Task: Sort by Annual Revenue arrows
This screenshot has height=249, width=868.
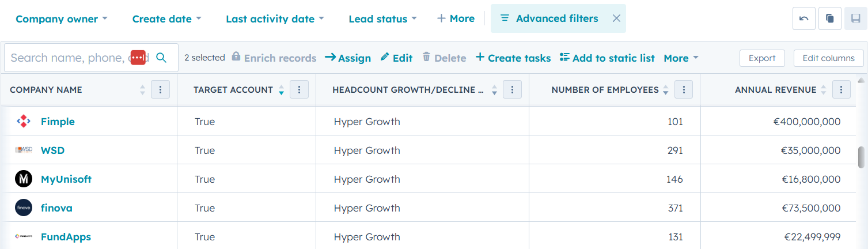Action: (x=824, y=90)
